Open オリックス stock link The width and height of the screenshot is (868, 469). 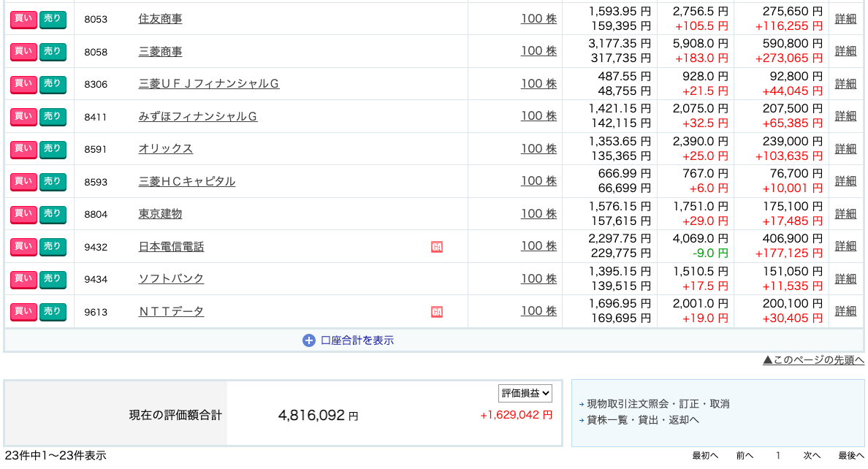(166, 149)
